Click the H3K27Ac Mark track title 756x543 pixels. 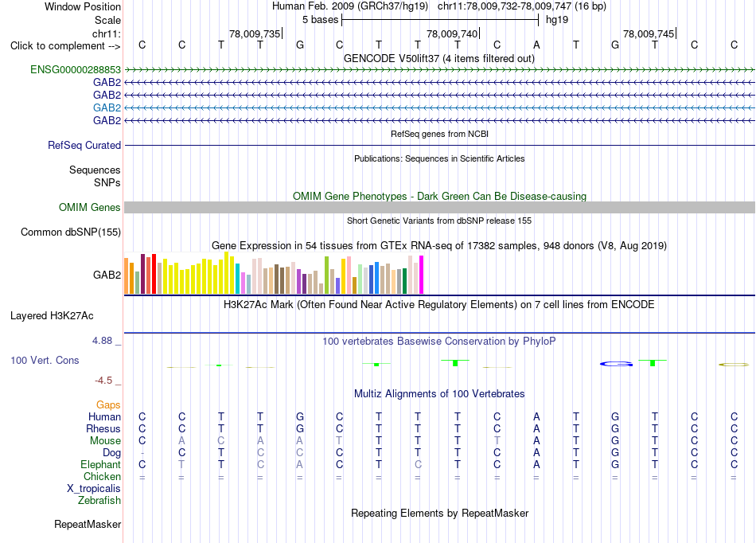point(439,305)
